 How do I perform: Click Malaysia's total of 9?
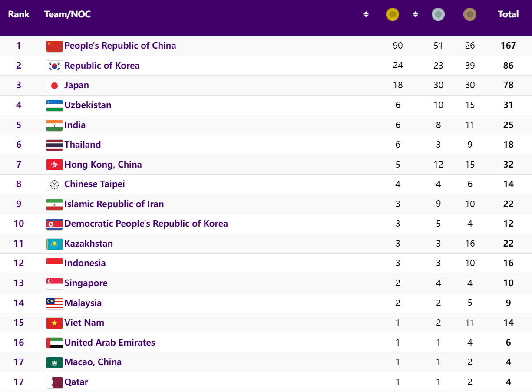508,303
